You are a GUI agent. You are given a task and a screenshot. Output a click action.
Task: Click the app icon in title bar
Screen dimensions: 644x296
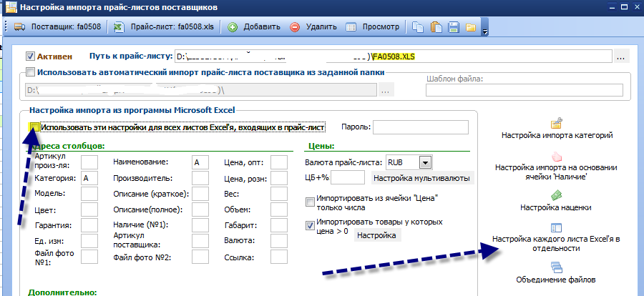(x=10, y=7)
